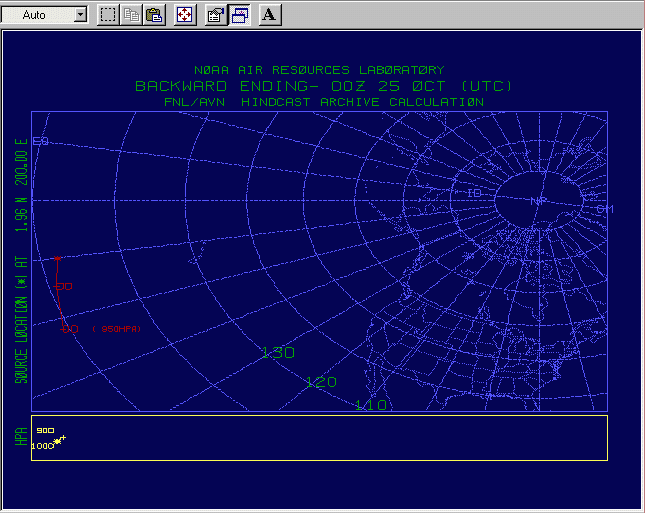Open the Properties toolbar icon
Viewport: 645px width, 513px height.
coord(215,15)
